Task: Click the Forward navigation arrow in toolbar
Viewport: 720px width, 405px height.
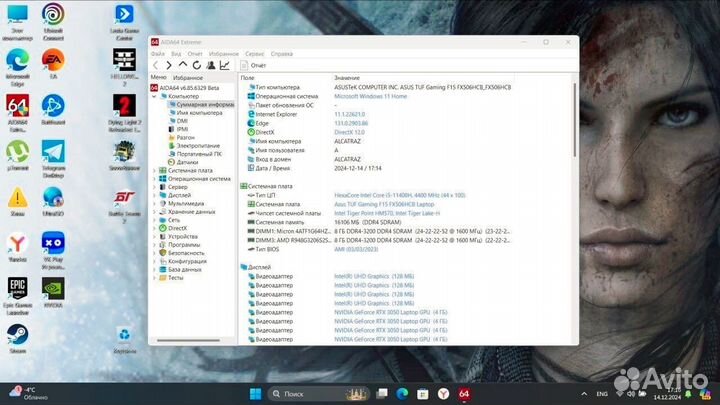Action: coord(167,65)
